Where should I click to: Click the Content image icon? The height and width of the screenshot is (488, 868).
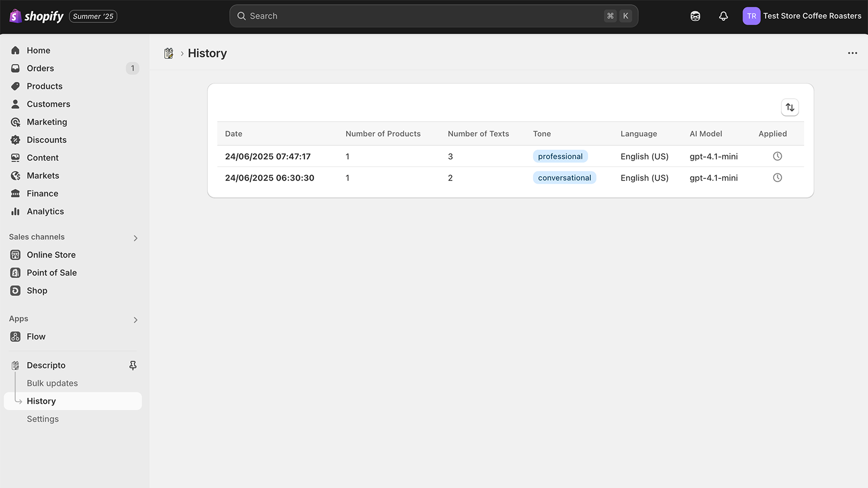pos(15,158)
